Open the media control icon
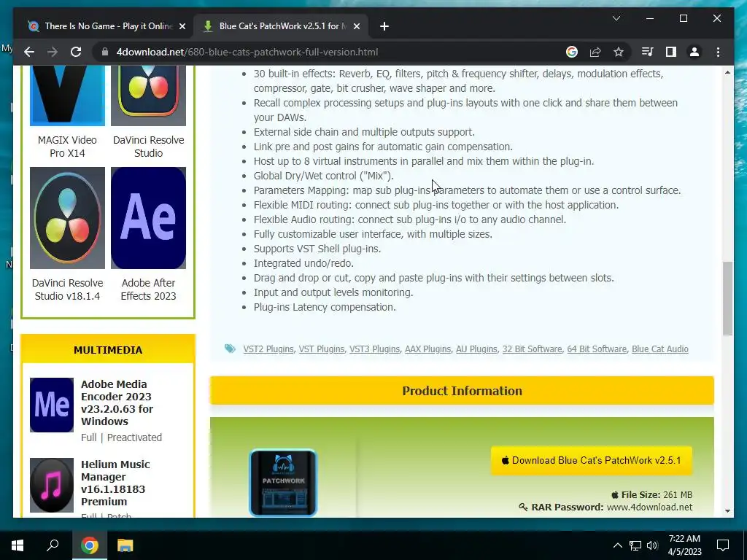This screenshot has height=560, width=747. point(648,52)
